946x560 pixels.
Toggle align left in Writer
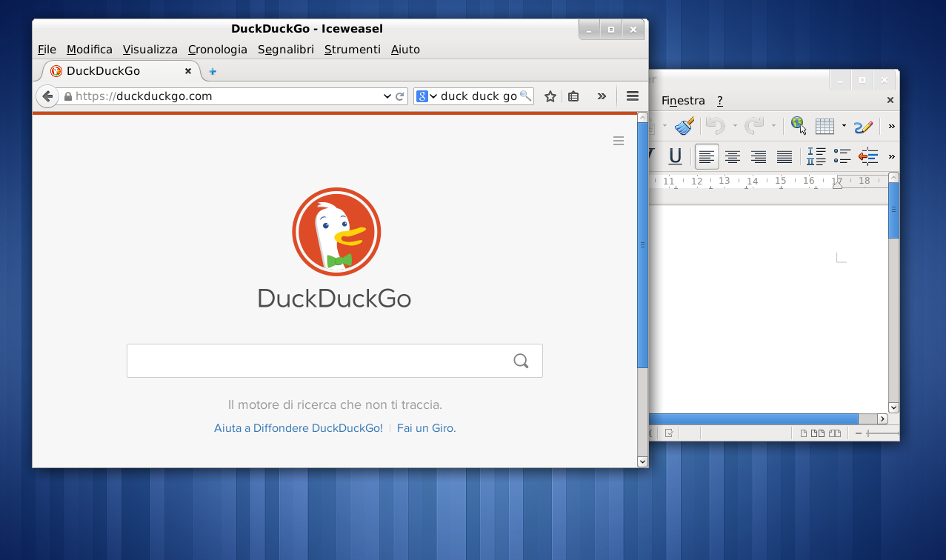[707, 156]
